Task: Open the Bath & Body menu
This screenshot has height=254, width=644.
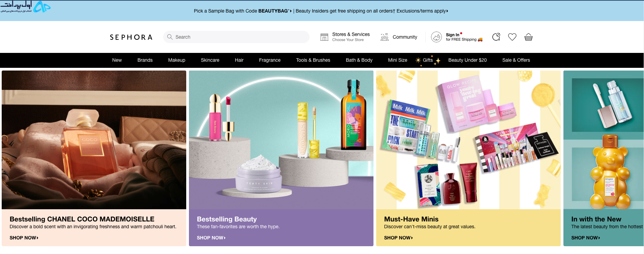Action: [x=359, y=60]
